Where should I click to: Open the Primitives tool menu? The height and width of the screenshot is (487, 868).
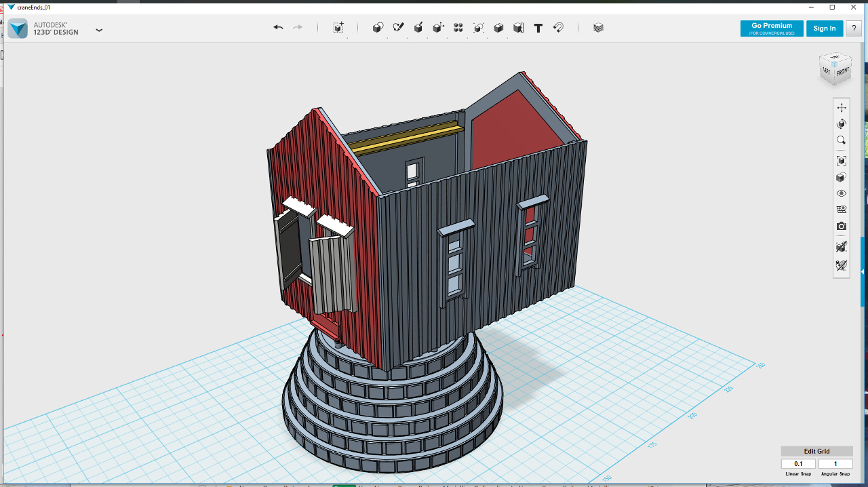coord(378,28)
